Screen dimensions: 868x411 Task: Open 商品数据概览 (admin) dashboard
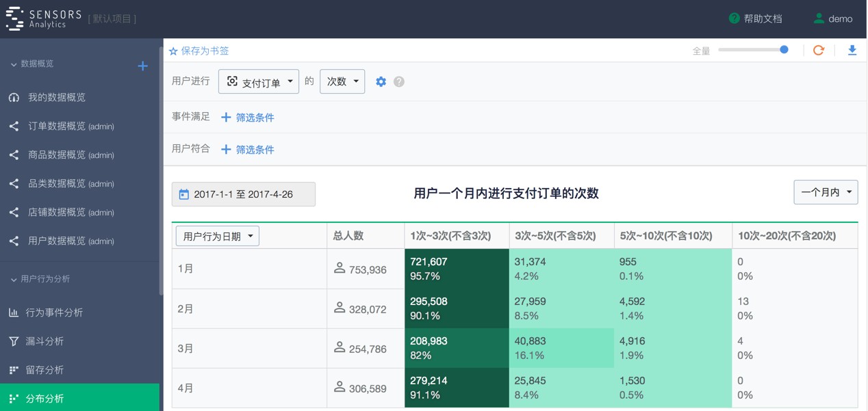pyautogui.click(x=71, y=155)
